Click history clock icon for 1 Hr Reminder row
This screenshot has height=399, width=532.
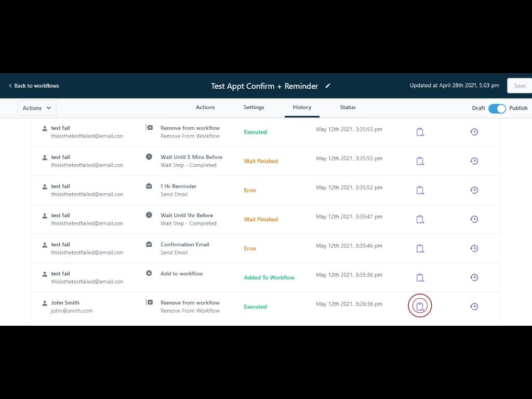pos(474,190)
